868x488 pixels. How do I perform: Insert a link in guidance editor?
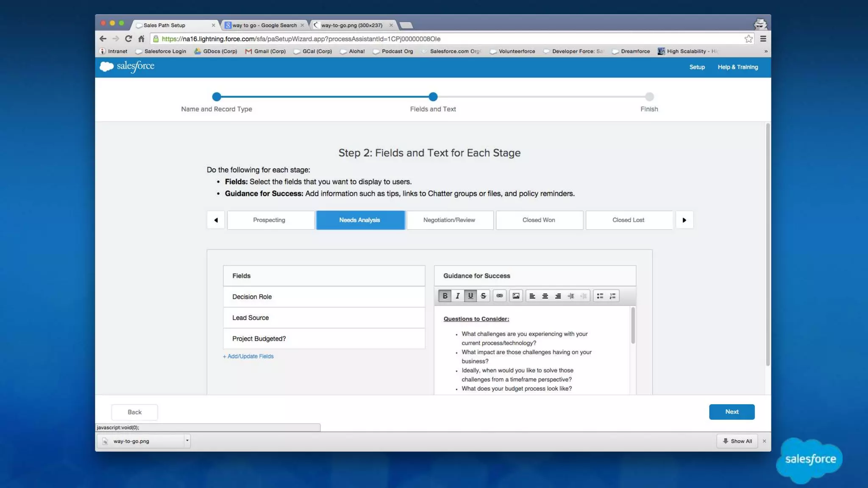click(x=500, y=296)
